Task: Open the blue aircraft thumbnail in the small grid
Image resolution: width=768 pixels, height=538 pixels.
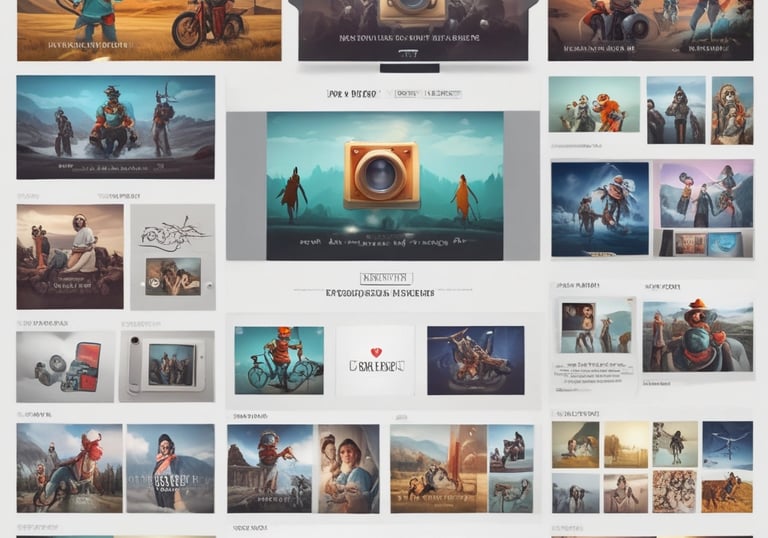Action: (x=727, y=445)
